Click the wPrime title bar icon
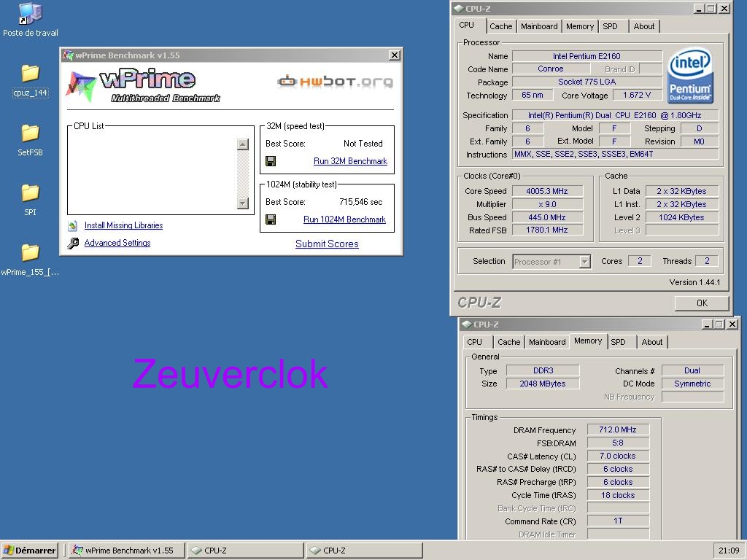The height and width of the screenshot is (560, 747). 69,55
